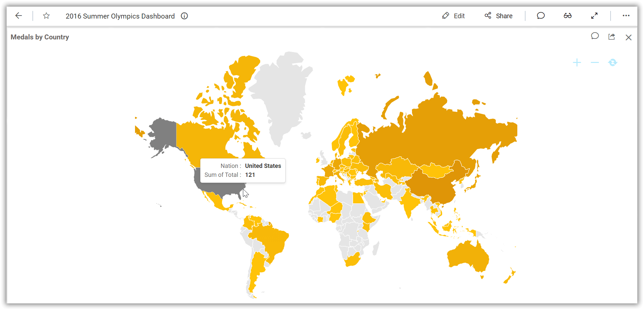Image resolution: width=644 pixels, height=310 pixels.
Task: Navigate back using the back arrow
Action: coord(19,16)
